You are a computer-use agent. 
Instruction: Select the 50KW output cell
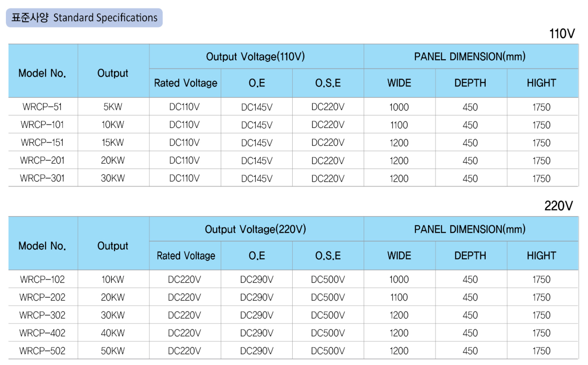tap(113, 351)
